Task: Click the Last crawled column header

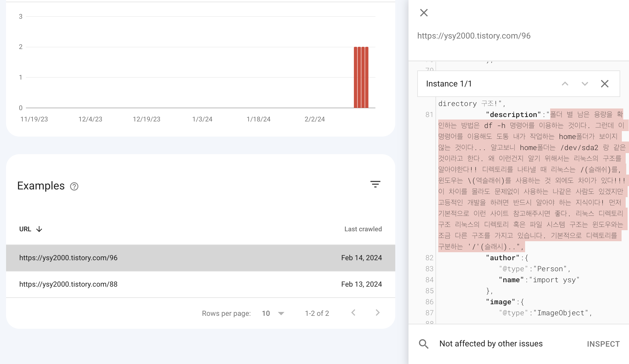Action: 363,229
